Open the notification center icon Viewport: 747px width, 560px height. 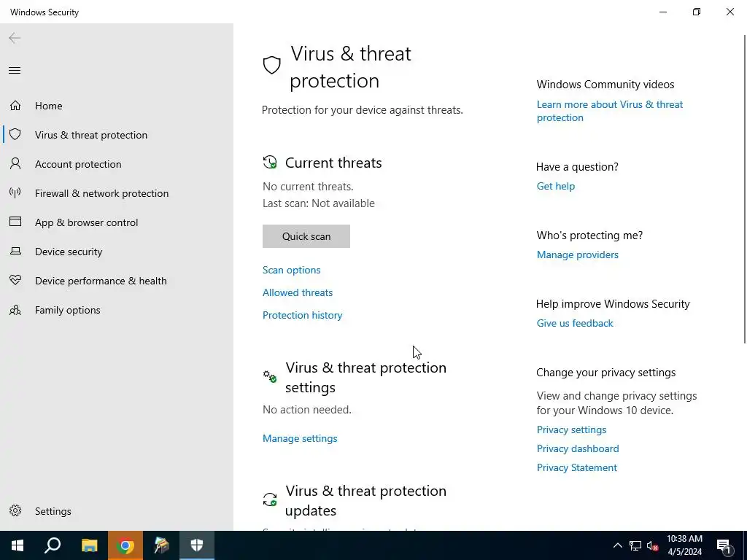point(724,547)
